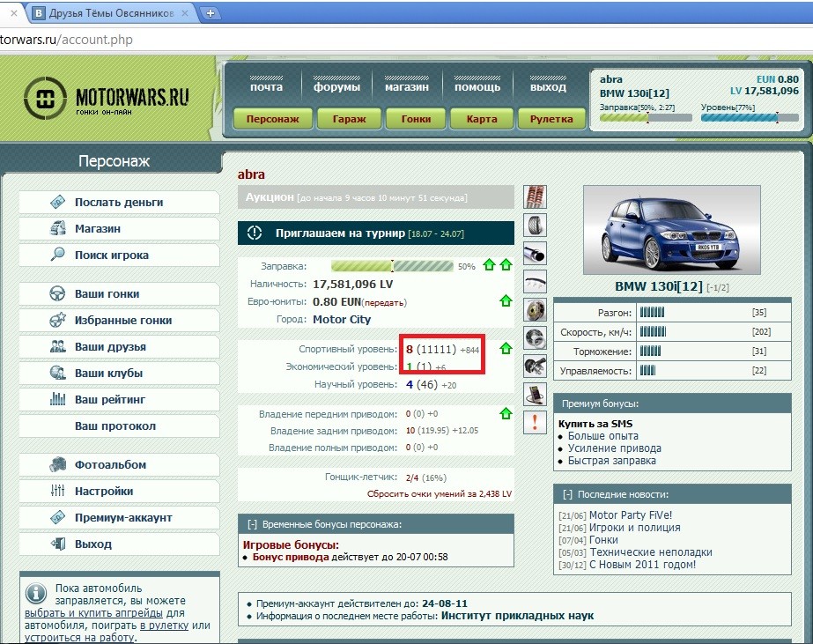Click the suspension springs part icon
The height and width of the screenshot is (644, 813).
pos(535,197)
